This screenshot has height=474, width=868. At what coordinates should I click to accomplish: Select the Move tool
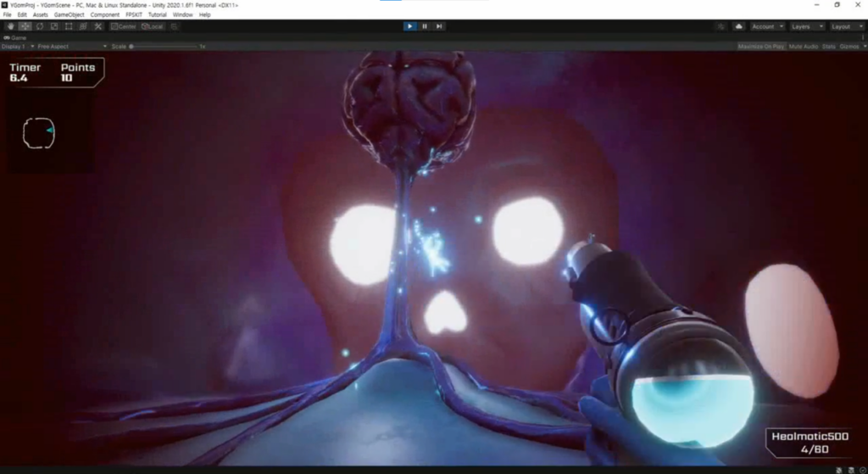coord(25,26)
